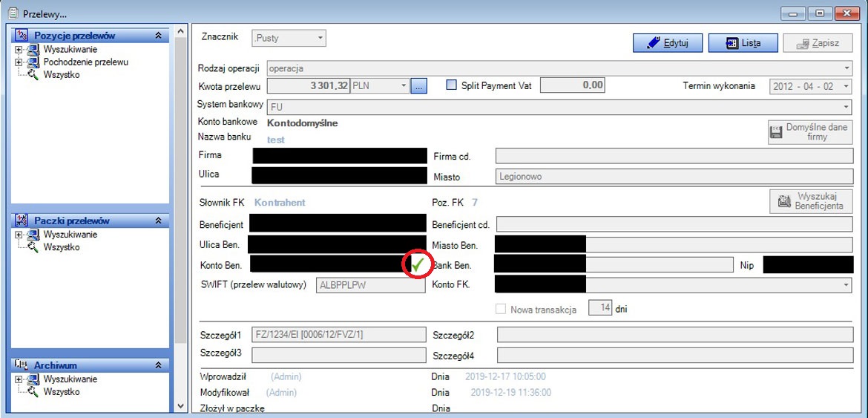Enable the Split Payment Vat checkbox
Screen dimensions: 868x418
[x=451, y=85]
